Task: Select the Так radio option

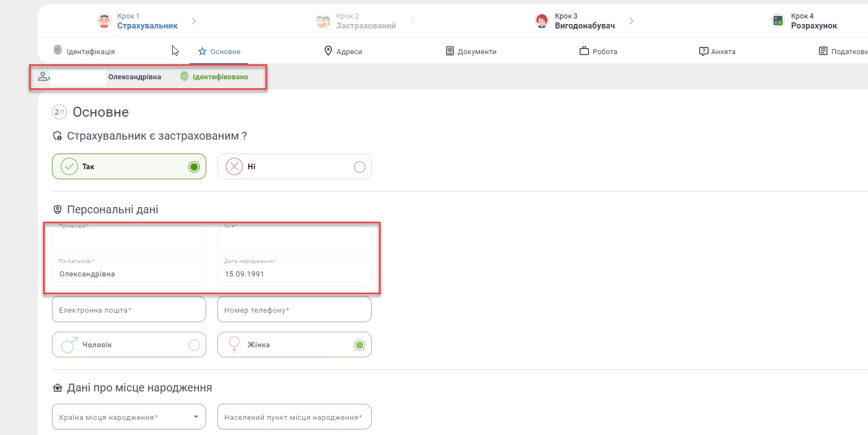Action: tap(194, 167)
